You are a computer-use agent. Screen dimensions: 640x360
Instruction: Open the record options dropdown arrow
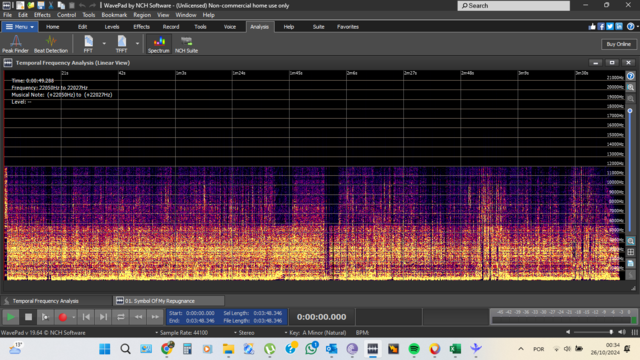73,317
